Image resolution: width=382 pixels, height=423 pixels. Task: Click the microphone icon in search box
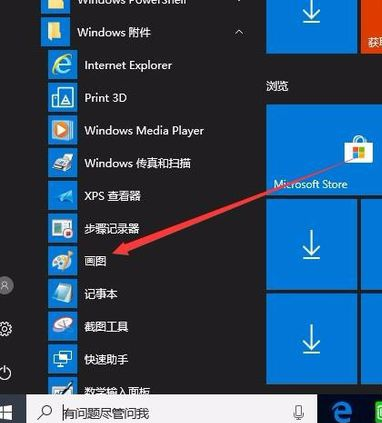299,412
